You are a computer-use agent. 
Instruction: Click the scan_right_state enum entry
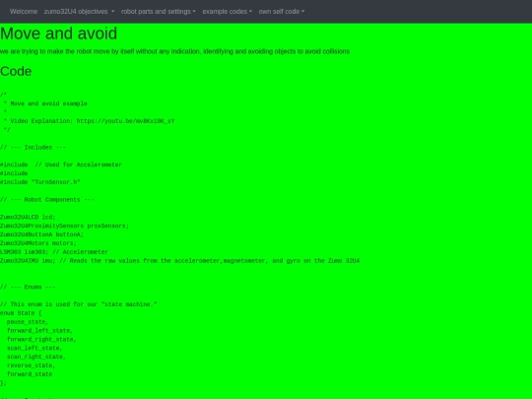[x=36, y=357]
